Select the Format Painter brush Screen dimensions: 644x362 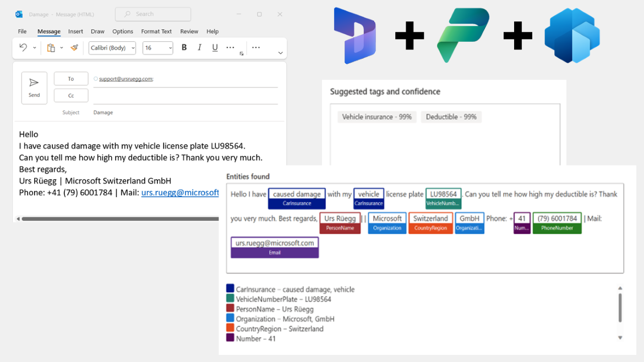coord(74,48)
